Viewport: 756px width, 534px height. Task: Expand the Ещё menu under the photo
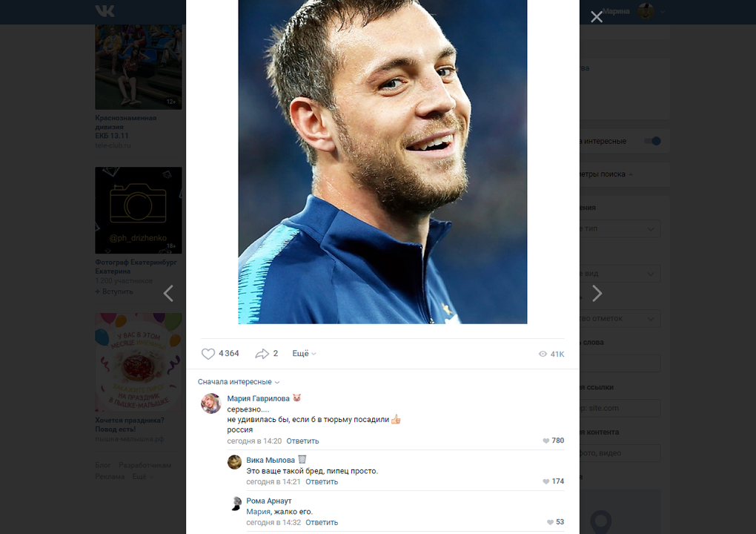click(304, 354)
